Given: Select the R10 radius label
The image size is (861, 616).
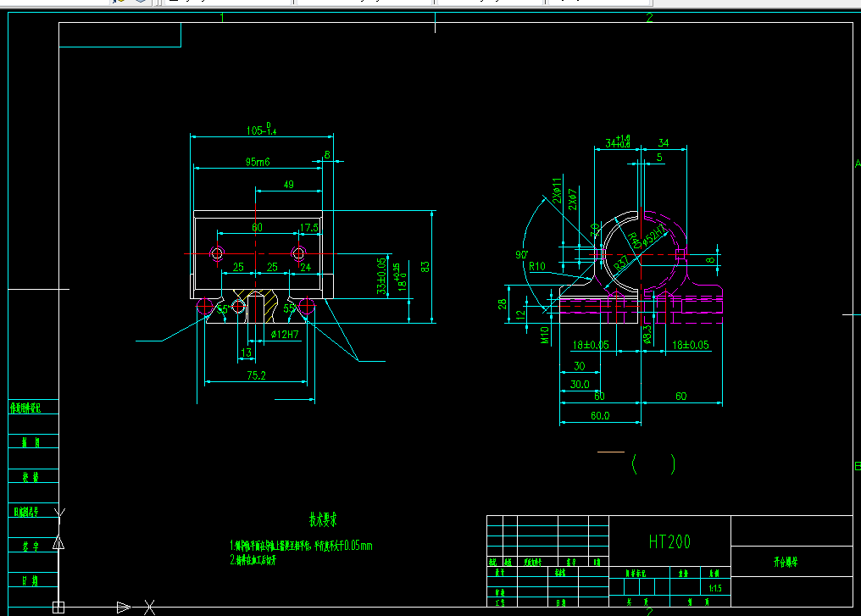Looking at the screenshot, I should point(537,266).
